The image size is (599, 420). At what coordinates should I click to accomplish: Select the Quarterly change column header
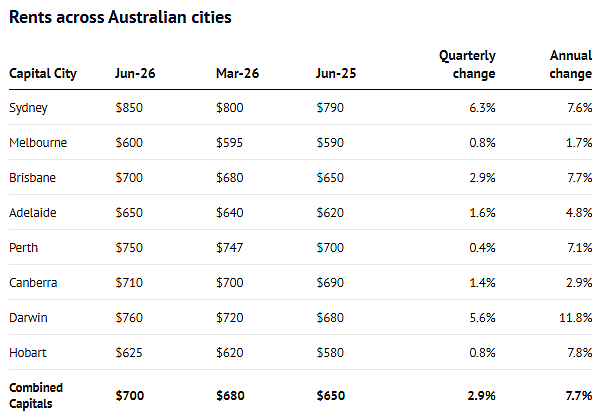point(467,65)
